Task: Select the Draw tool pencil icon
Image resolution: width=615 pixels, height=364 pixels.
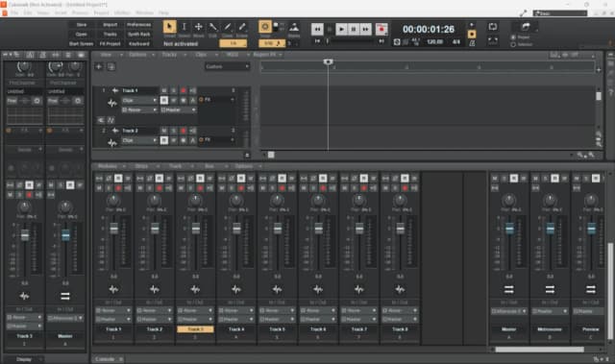Action: (228, 27)
